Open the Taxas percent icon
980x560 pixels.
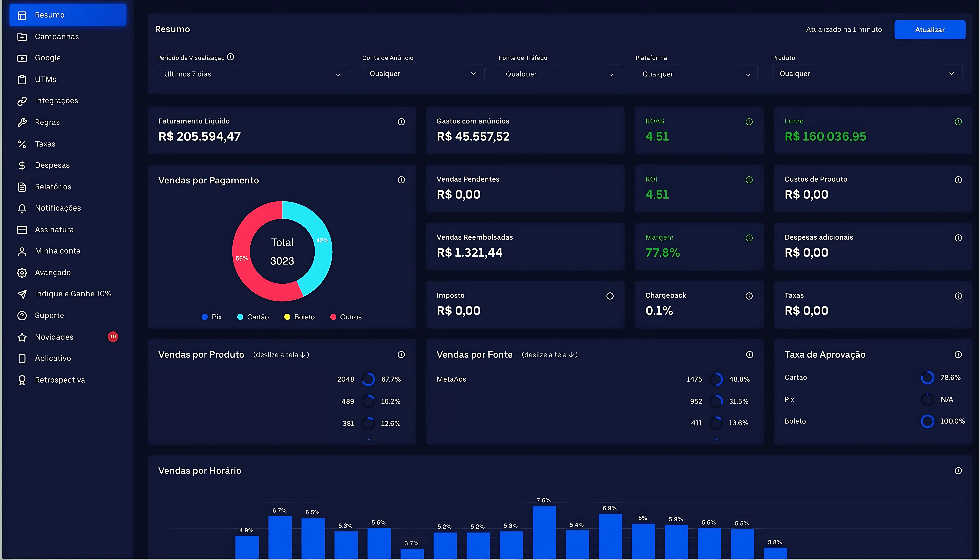pos(22,143)
